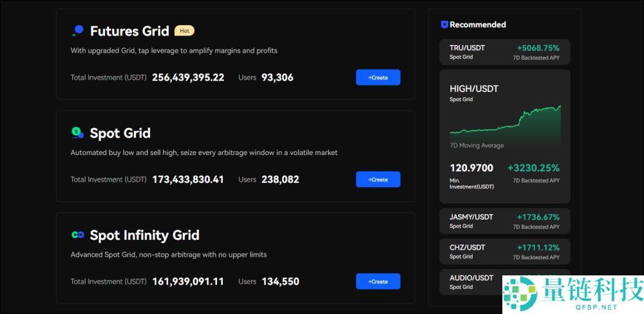Open the Futures Grid heading
The image size is (644, 314).
pyautogui.click(x=129, y=31)
